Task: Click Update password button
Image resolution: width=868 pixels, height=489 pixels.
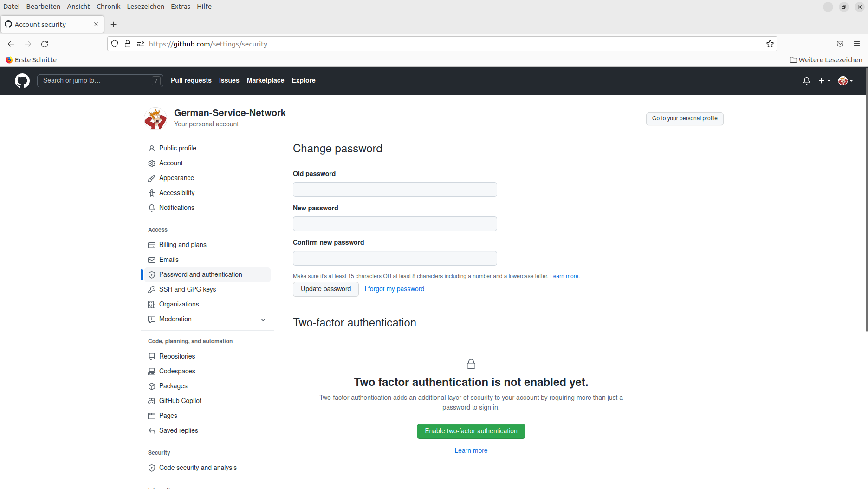Action: click(326, 289)
